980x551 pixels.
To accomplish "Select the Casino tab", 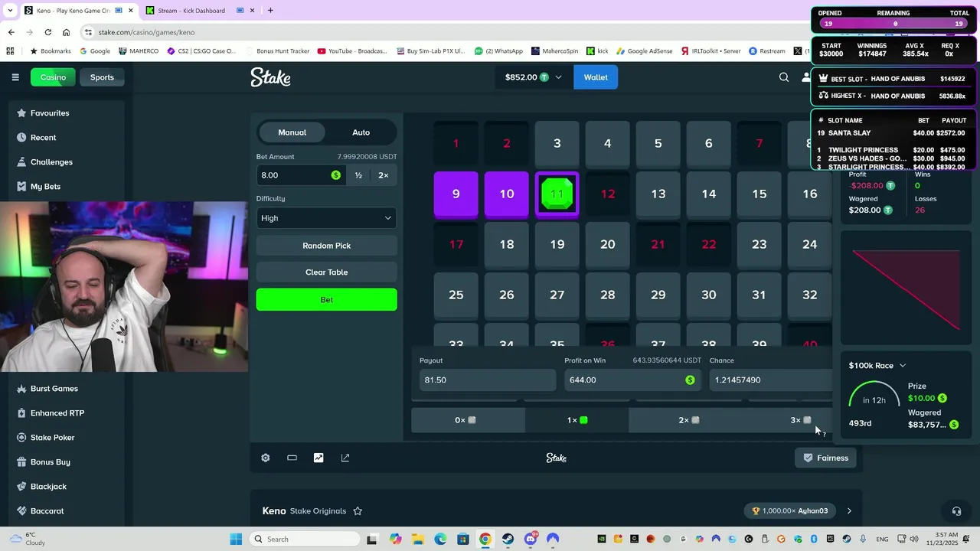I will [x=53, y=77].
